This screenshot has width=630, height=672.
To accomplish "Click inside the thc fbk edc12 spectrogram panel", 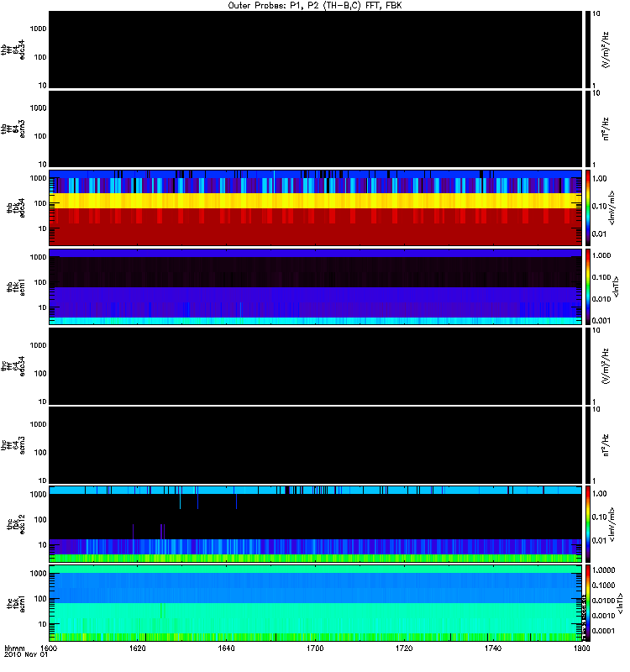I will pyautogui.click(x=315, y=524).
